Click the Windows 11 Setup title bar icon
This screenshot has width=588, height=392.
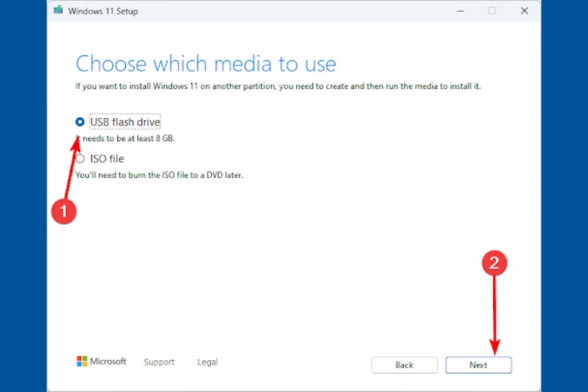click(58, 11)
